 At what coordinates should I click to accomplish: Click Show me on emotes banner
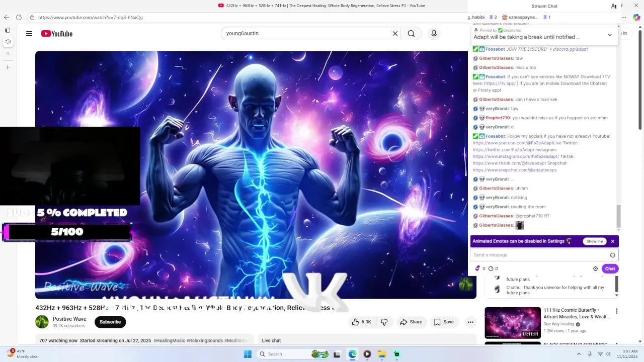point(594,241)
